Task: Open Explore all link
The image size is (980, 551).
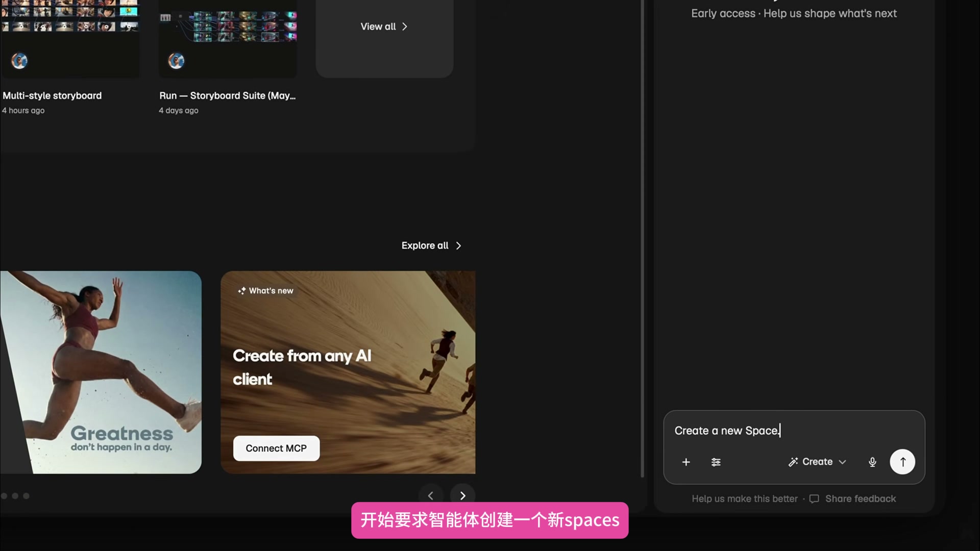Action: tap(431, 245)
